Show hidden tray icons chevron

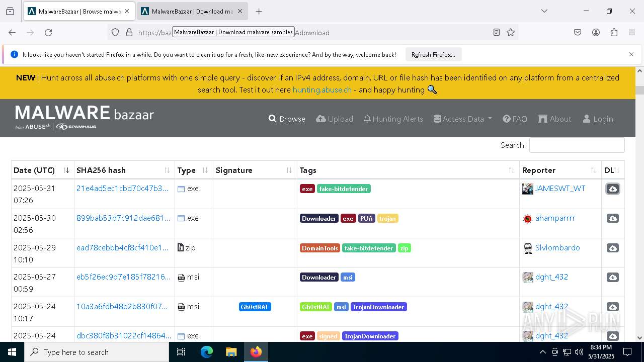coord(542,352)
